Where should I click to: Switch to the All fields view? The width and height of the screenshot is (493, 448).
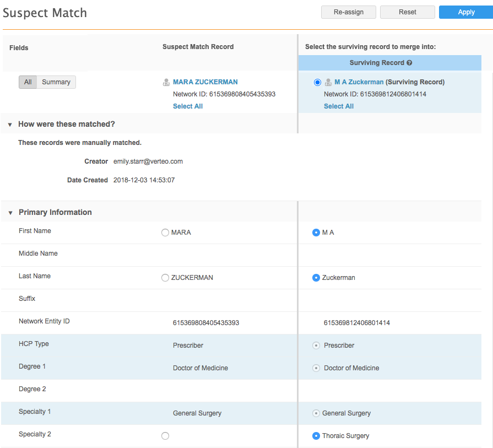(x=28, y=82)
